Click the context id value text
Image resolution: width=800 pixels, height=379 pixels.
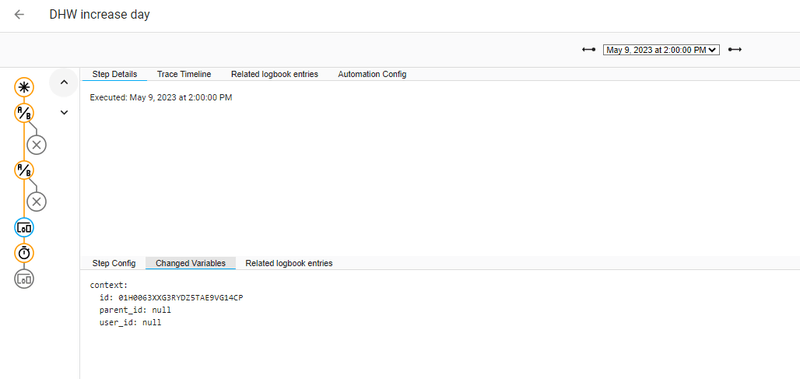coord(181,297)
